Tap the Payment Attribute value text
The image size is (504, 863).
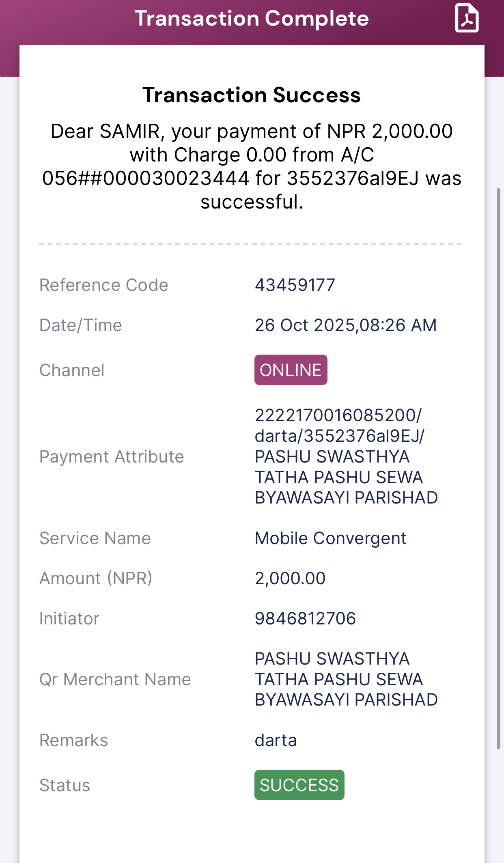[346, 456]
